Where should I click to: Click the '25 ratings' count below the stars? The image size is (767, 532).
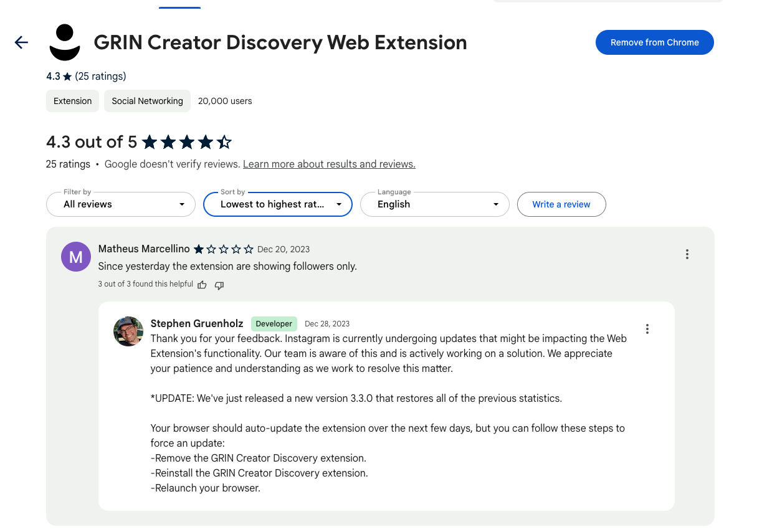68,164
